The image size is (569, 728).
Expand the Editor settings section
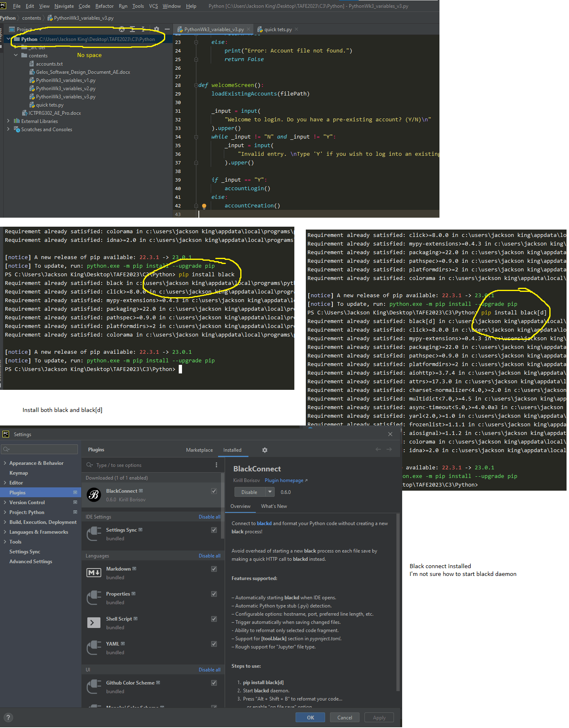point(5,483)
